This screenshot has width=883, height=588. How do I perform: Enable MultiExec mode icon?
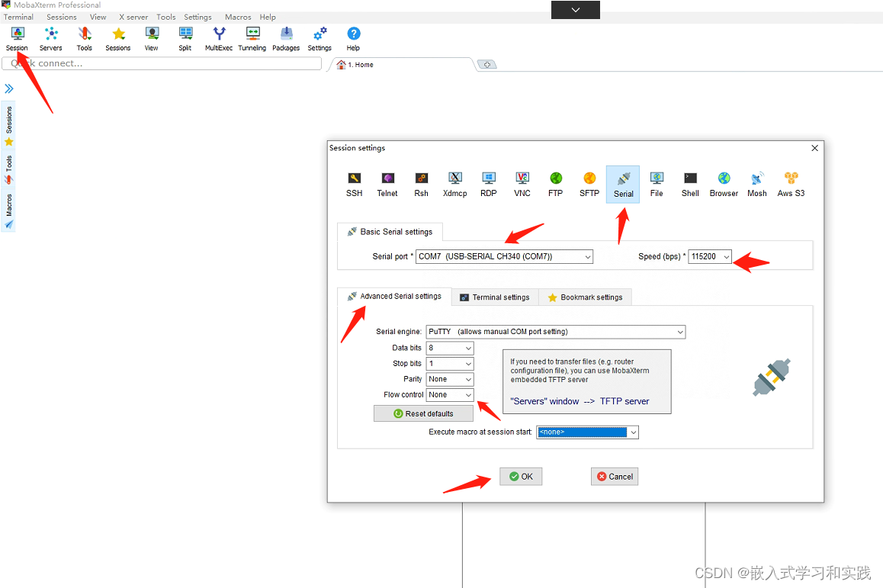(x=219, y=39)
